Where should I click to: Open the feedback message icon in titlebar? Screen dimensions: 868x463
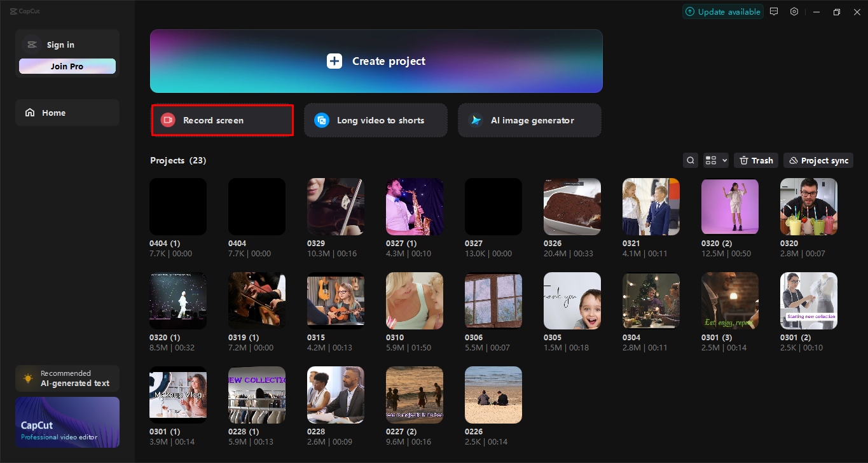[774, 11]
